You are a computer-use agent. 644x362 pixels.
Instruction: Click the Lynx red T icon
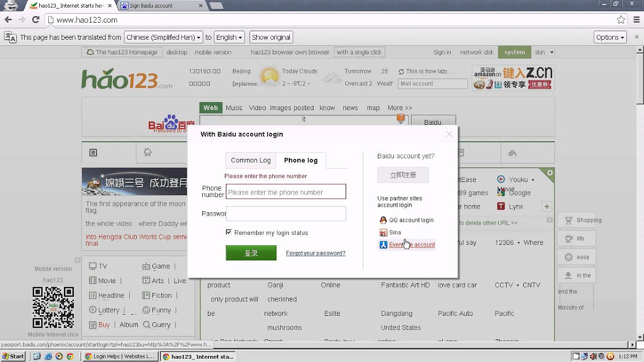coord(501,206)
